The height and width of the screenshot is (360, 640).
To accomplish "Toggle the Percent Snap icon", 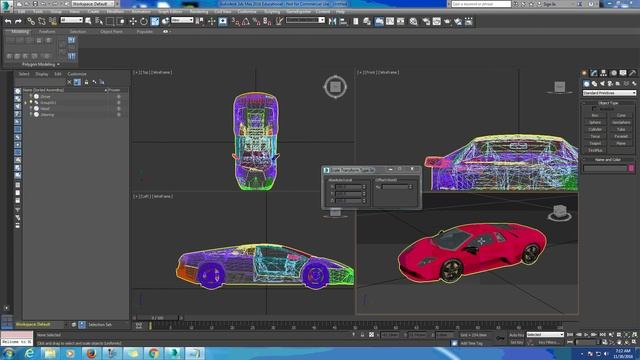I will coord(256,21).
